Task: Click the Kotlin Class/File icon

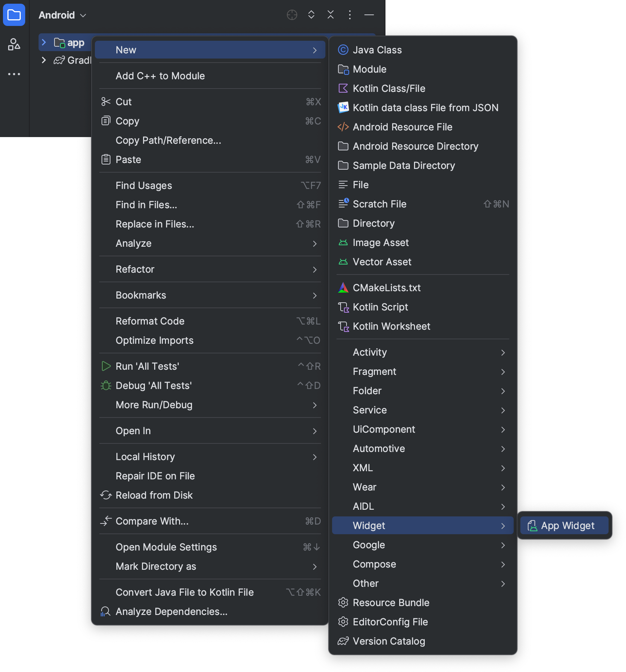Action: coord(343,88)
